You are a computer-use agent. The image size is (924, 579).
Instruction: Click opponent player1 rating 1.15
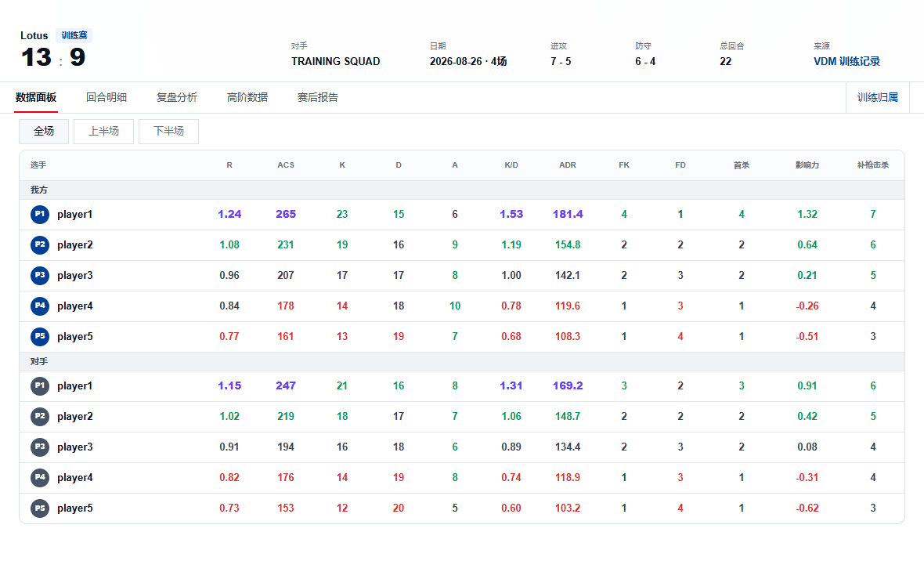(x=229, y=385)
